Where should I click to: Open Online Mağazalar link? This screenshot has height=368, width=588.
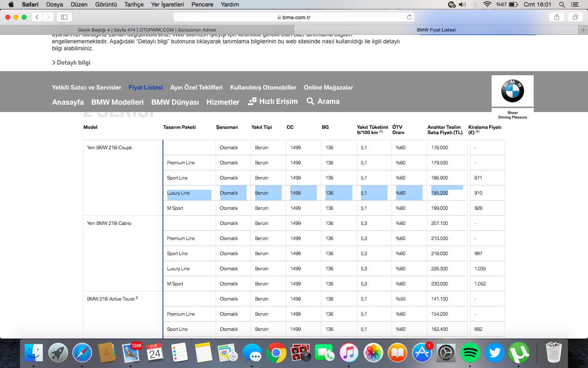328,88
